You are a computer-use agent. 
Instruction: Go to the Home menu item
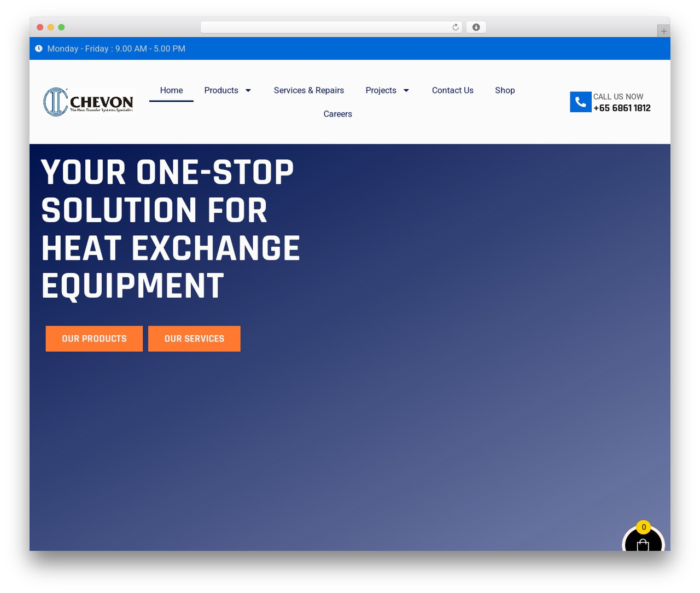(171, 90)
